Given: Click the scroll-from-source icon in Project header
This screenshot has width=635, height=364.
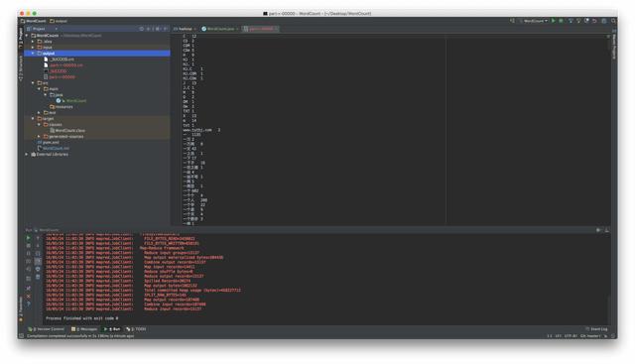Looking at the screenshot, I should pos(141,29).
